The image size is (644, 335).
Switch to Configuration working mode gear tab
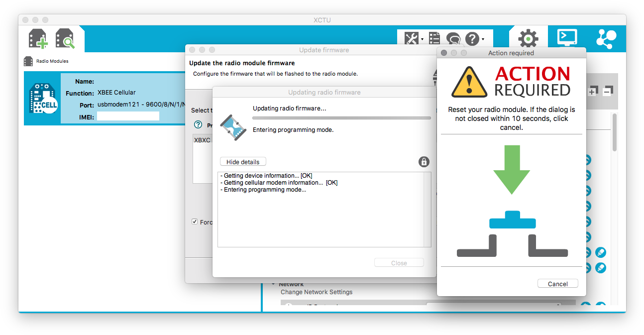pos(528,38)
